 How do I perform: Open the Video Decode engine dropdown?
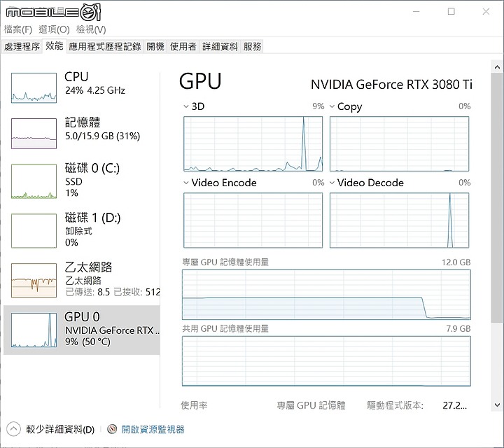pos(332,183)
